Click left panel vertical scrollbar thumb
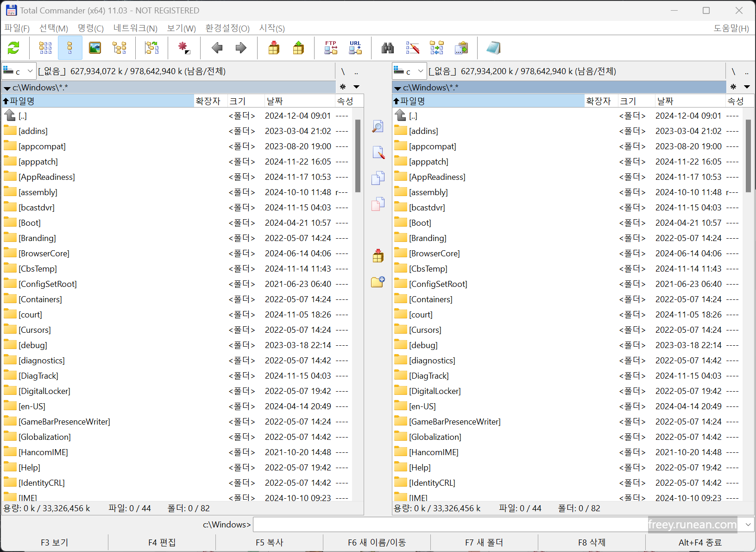This screenshot has width=756, height=552. tap(358, 156)
